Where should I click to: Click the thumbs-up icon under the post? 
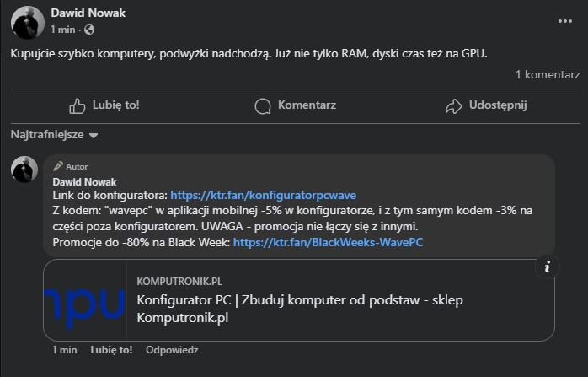(x=78, y=105)
